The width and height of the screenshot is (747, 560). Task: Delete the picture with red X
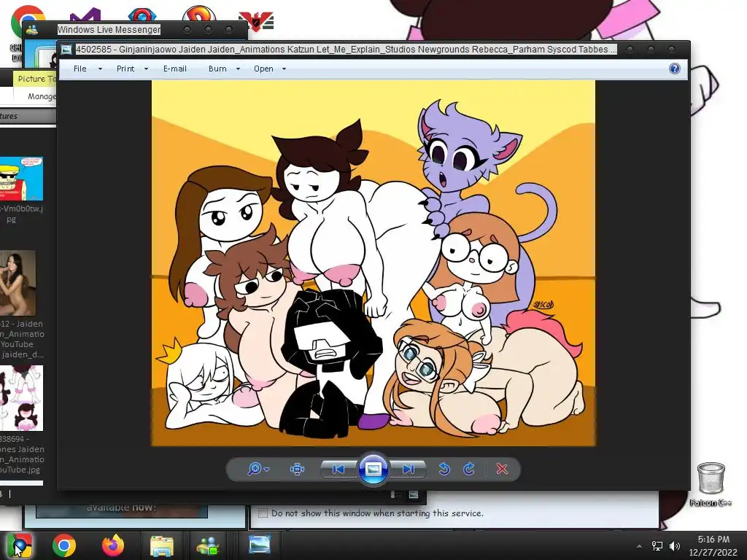[x=502, y=469]
